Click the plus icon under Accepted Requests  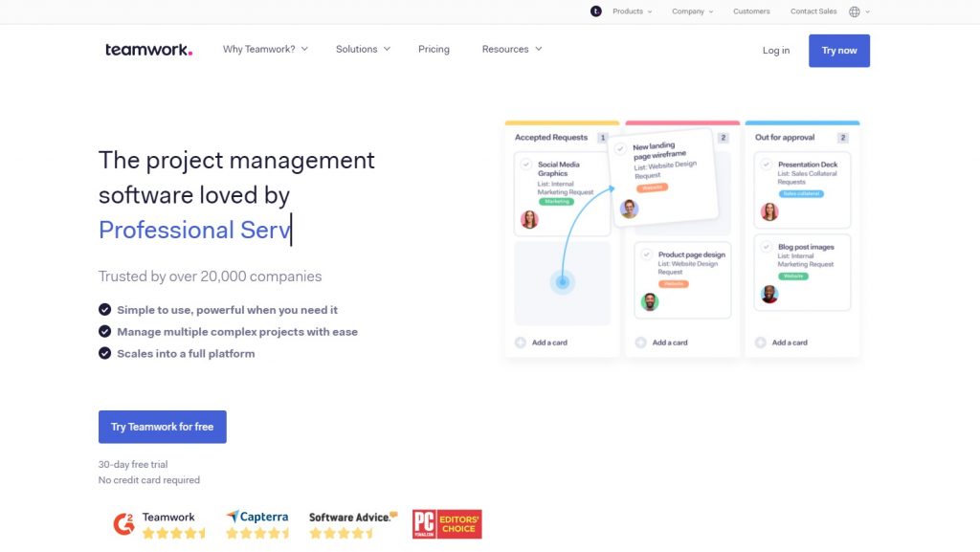click(x=520, y=342)
